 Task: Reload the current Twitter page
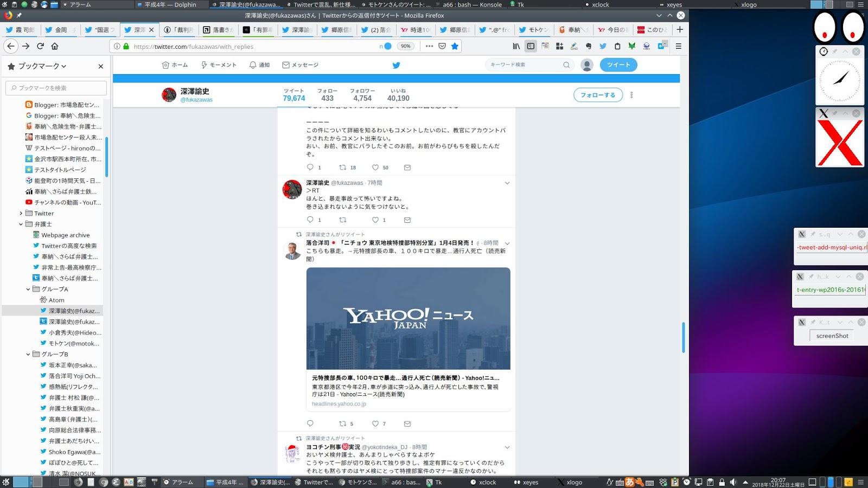tap(40, 46)
